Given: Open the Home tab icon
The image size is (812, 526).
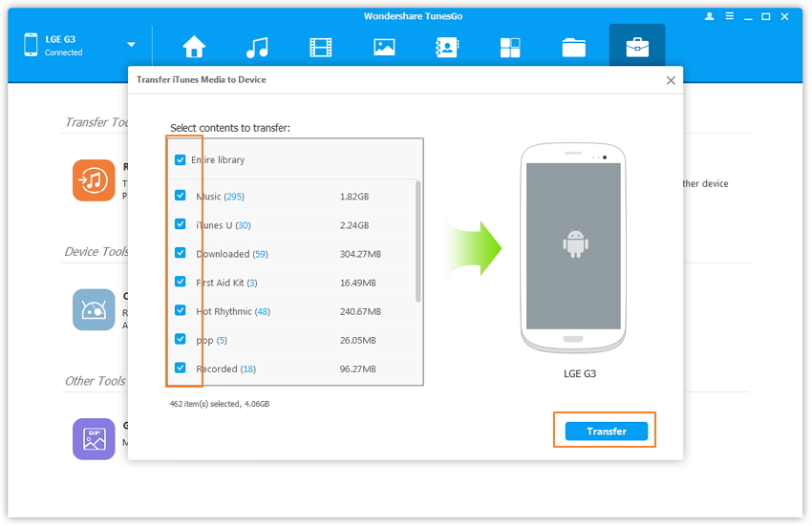Looking at the screenshot, I should pos(195,47).
